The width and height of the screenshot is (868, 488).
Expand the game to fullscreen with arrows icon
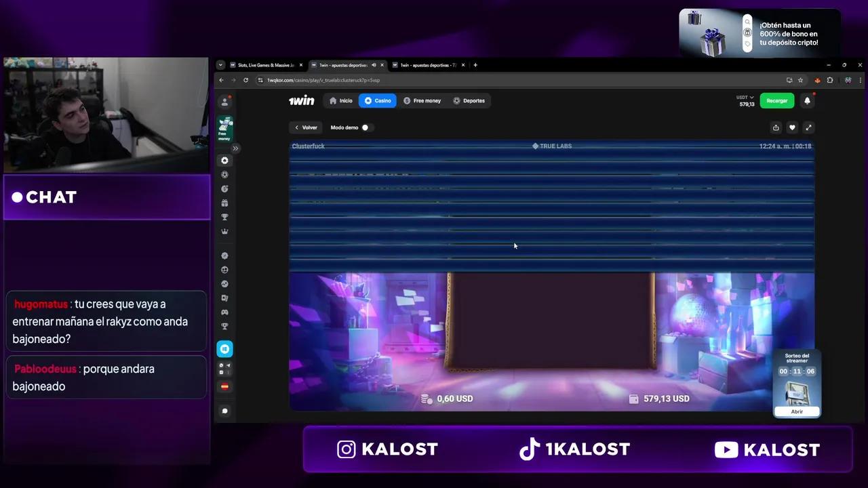point(808,127)
